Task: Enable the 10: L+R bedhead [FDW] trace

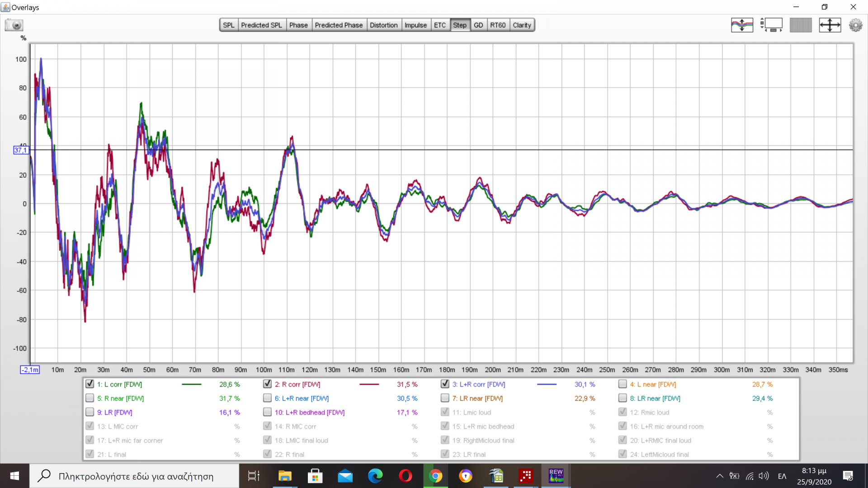Action: click(x=267, y=412)
